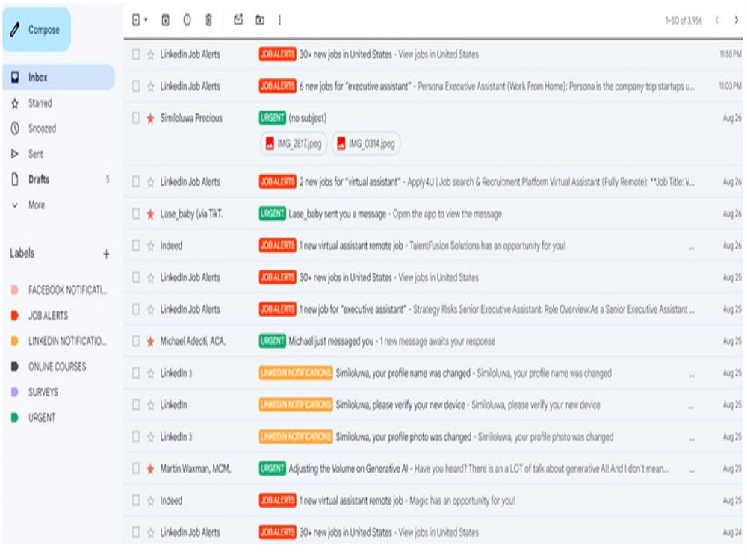Add a new label with plus icon
Viewport: 747px width, 560px height.
(106, 254)
